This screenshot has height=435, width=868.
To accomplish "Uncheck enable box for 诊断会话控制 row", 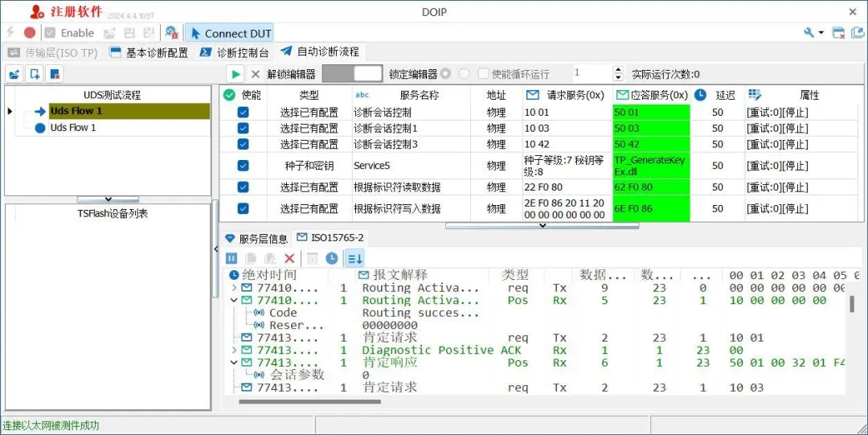I will click(x=243, y=113).
